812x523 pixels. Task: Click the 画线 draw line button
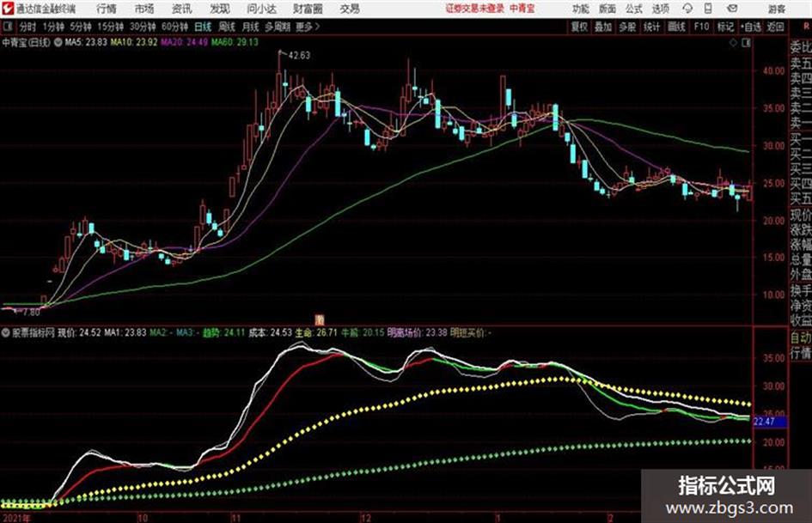(x=676, y=27)
